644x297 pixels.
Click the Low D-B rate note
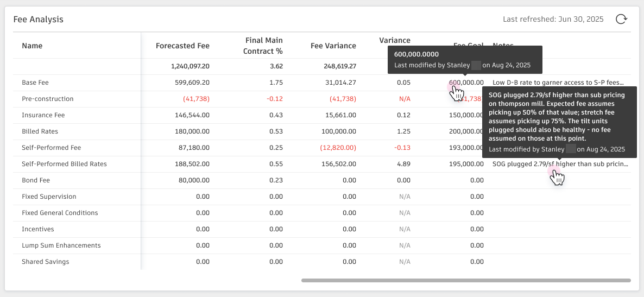click(x=558, y=83)
